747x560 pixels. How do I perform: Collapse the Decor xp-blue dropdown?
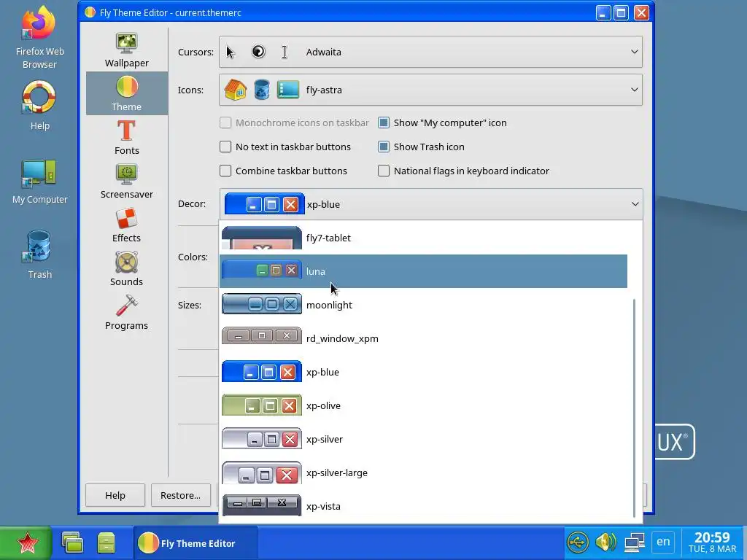pyautogui.click(x=430, y=204)
